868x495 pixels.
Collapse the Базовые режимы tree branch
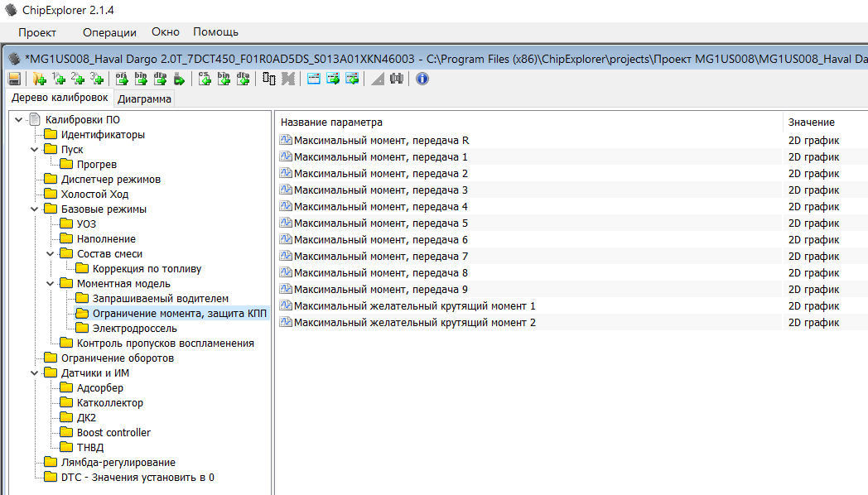click(34, 209)
